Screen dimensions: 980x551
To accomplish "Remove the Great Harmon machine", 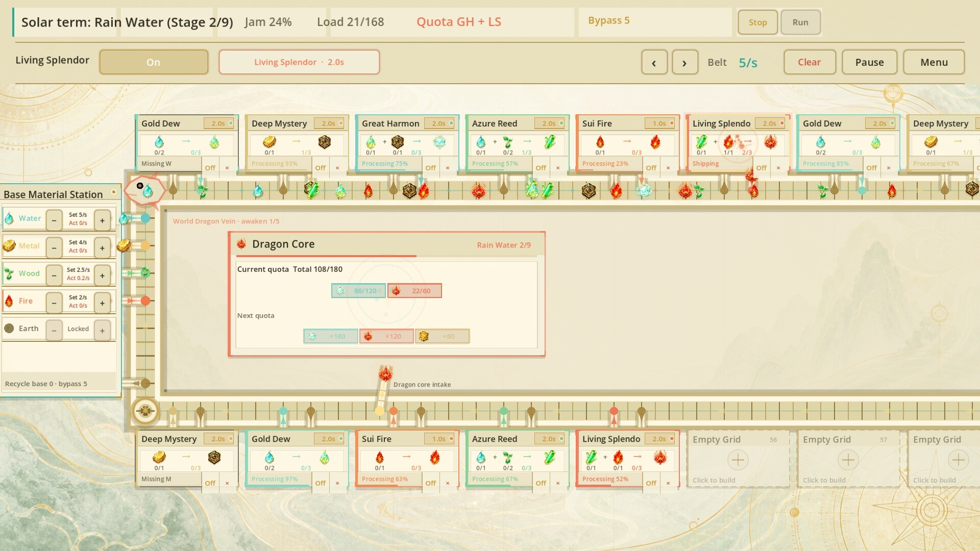I will (x=448, y=167).
